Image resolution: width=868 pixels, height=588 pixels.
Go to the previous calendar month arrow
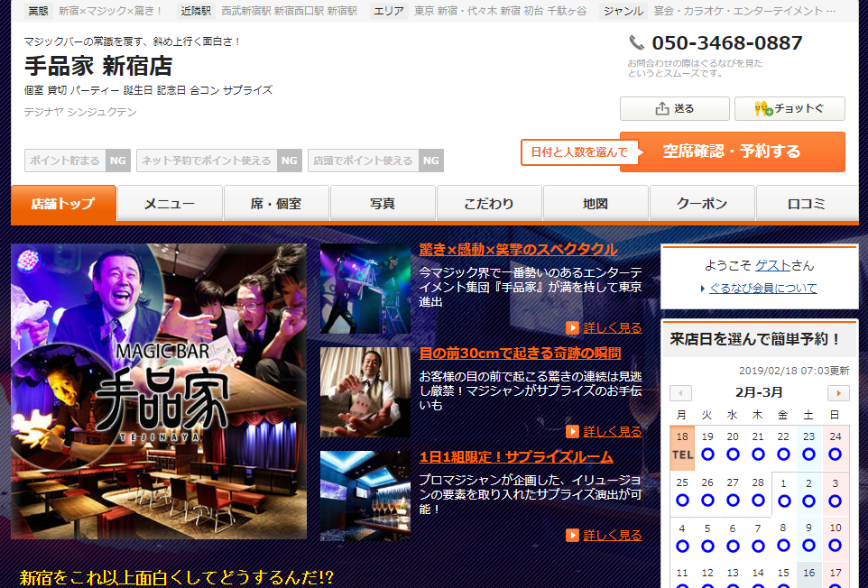(x=681, y=393)
